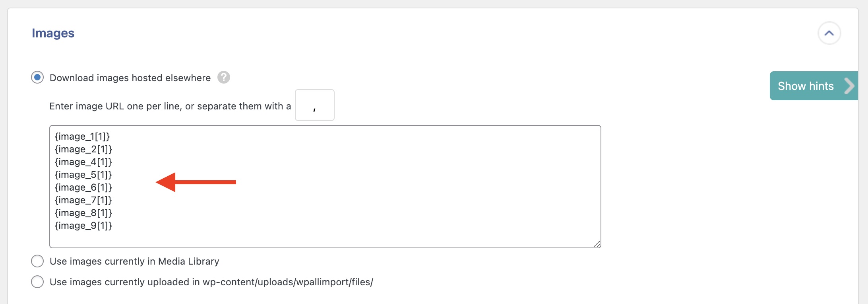Viewport: 868px width, 304px height.
Task: Select Use images currently in Media Library
Action: [37, 261]
